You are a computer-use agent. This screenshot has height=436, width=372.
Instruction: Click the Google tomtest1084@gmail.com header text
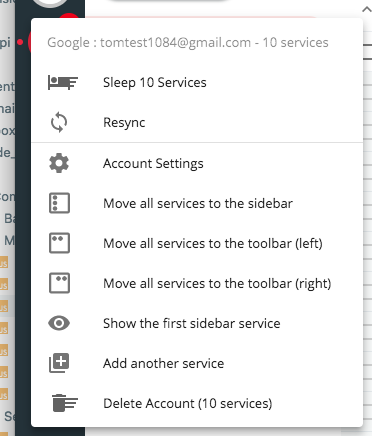click(188, 43)
